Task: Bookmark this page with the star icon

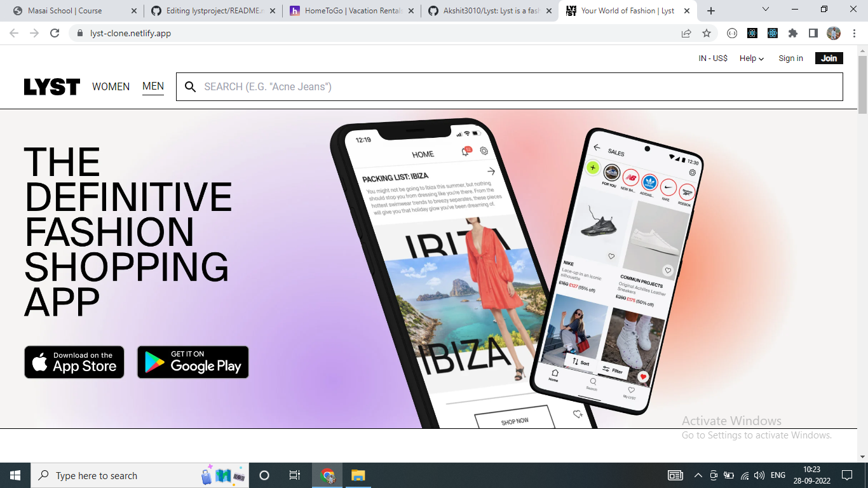Action: (x=707, y=33)
